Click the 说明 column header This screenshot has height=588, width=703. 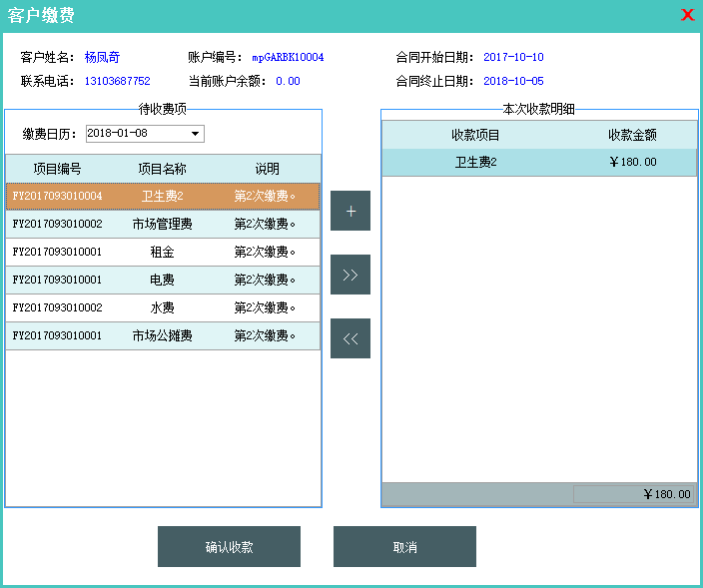(267, 169)
